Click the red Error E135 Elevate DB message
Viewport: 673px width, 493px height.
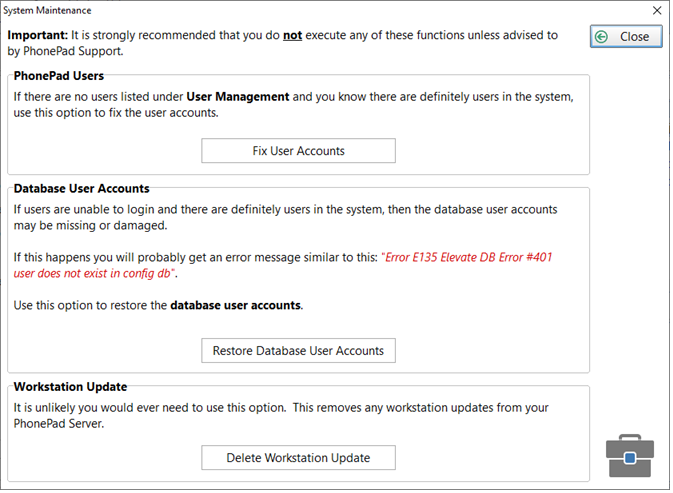(283, 265)
